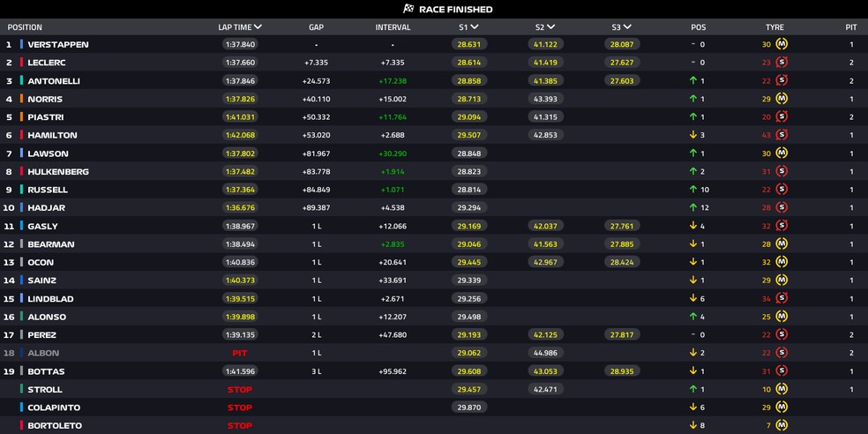Select the SAINZ driver name

[42, 281]
